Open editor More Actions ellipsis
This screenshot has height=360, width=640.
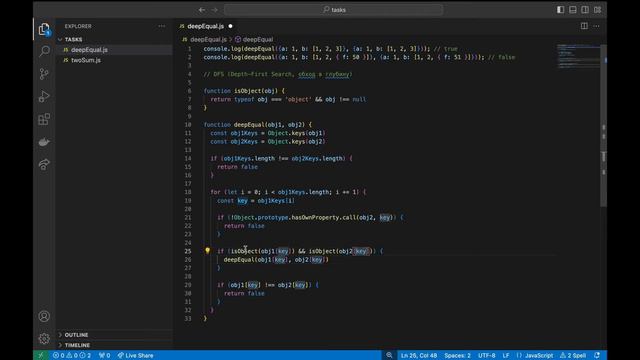596,26
